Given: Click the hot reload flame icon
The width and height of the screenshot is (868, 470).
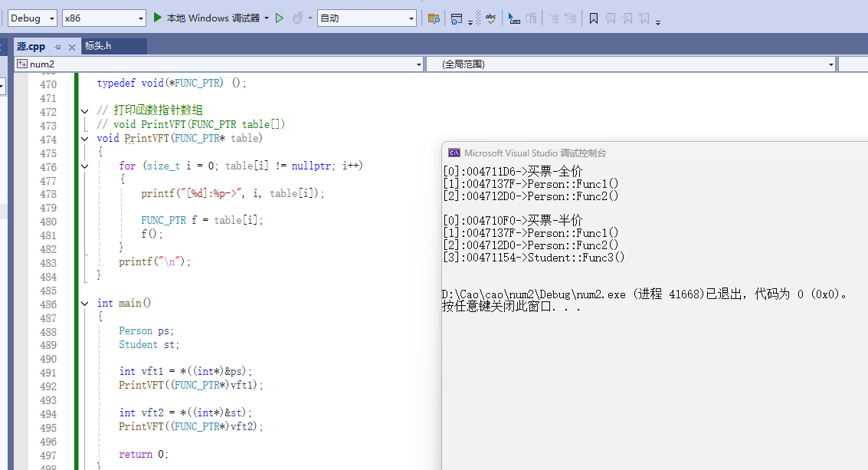Looking at the screenshot, I should coord(297,18).
